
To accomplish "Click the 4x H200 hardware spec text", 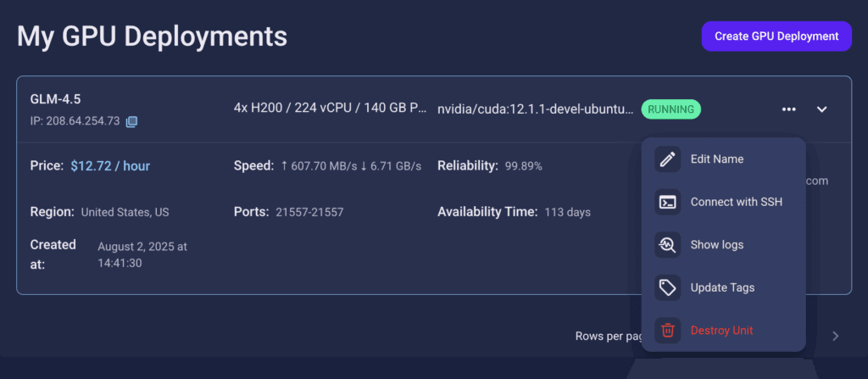I will click(330, 108).
